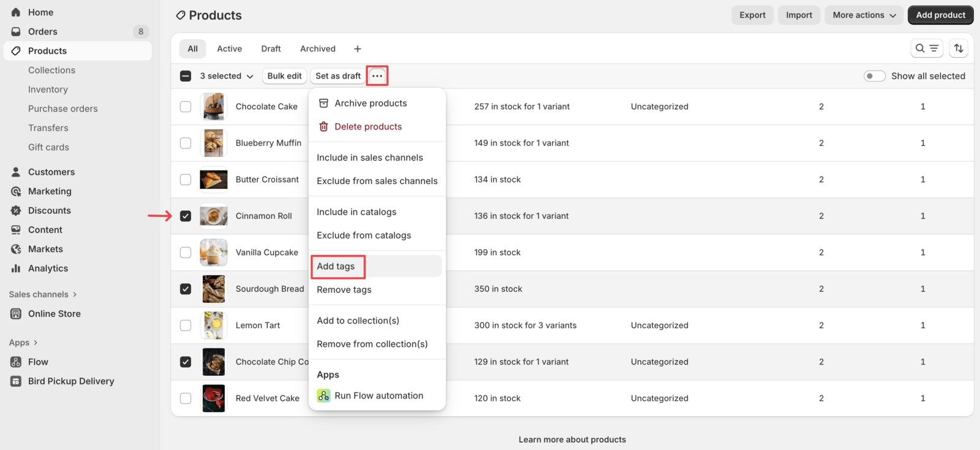Check the Butter Croissant checkbox

186,180
